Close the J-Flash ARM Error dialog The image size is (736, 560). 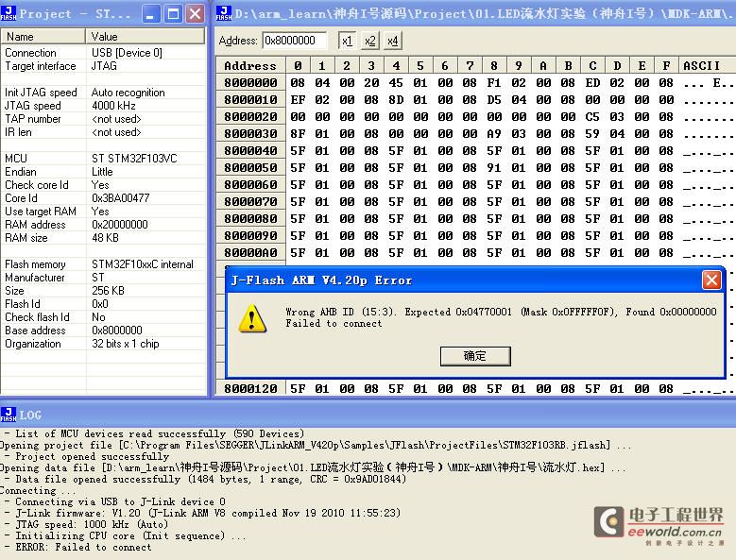(711, 280)
